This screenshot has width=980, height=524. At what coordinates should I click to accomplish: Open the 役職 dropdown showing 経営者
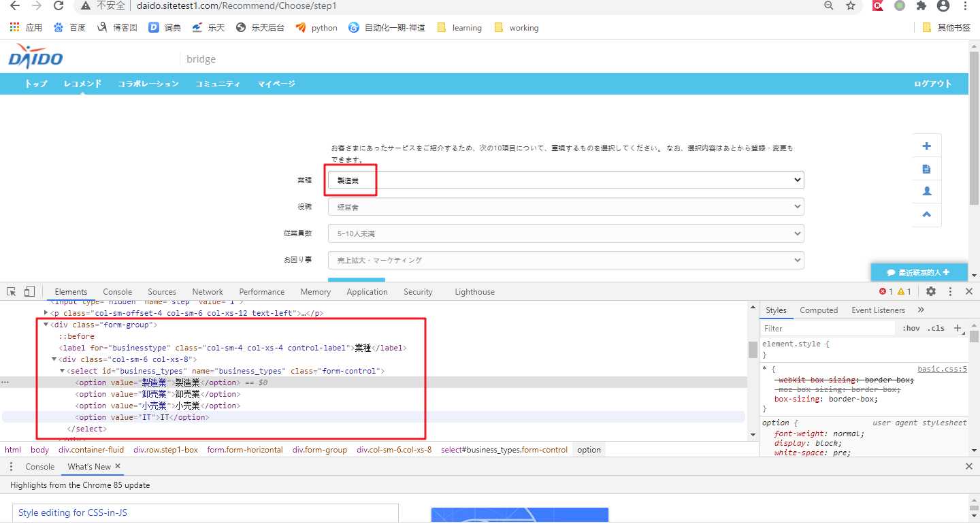coord(566,207)
